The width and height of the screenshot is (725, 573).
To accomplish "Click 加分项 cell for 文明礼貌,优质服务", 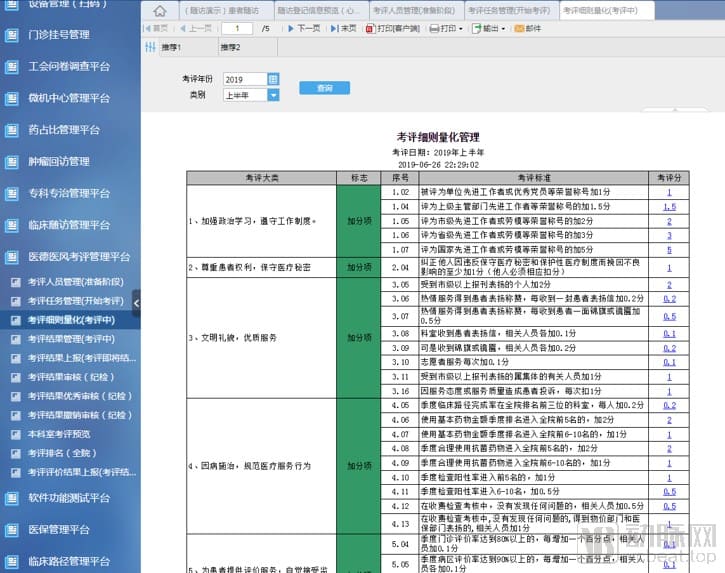I will (x=359, y=338).
